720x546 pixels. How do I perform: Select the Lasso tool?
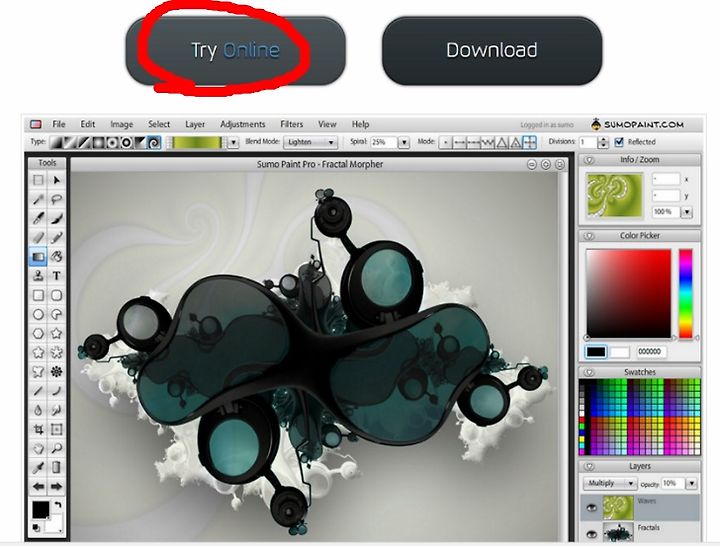pos(56,199)
